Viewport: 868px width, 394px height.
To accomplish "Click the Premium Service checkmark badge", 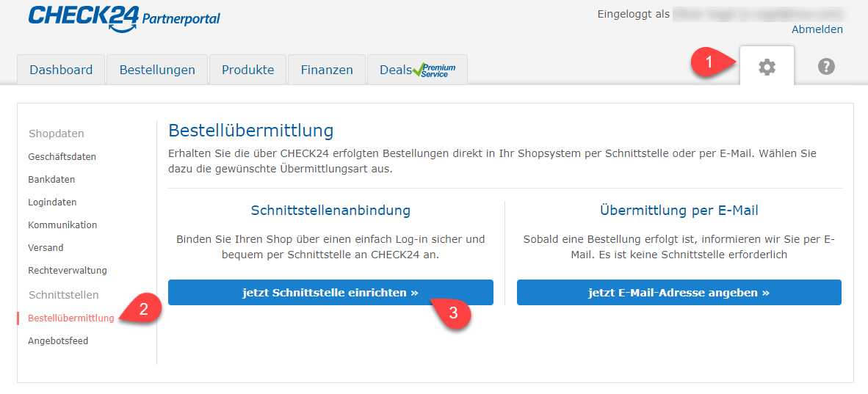I will coord(435,70).
